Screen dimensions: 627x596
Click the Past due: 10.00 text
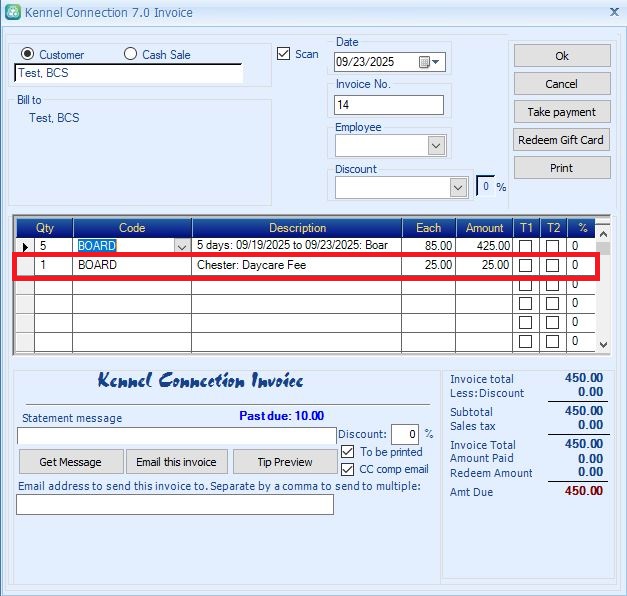[282, 416]
